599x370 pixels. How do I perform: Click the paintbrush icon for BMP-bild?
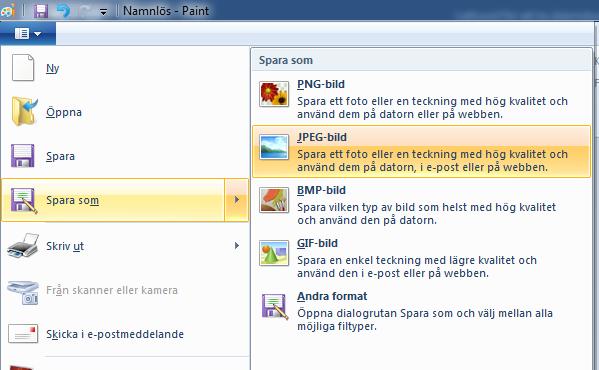pyautogui.click(x=274, y=200)
